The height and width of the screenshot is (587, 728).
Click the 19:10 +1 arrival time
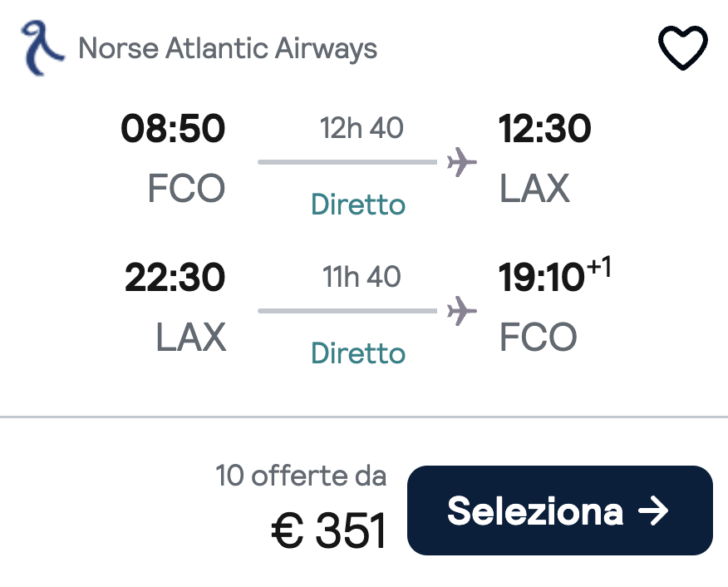555,275
